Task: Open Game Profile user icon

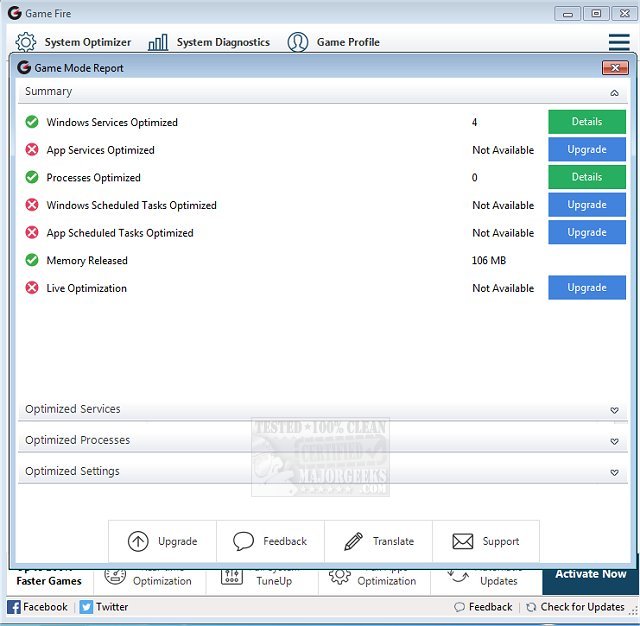Action: click(298, 42)
